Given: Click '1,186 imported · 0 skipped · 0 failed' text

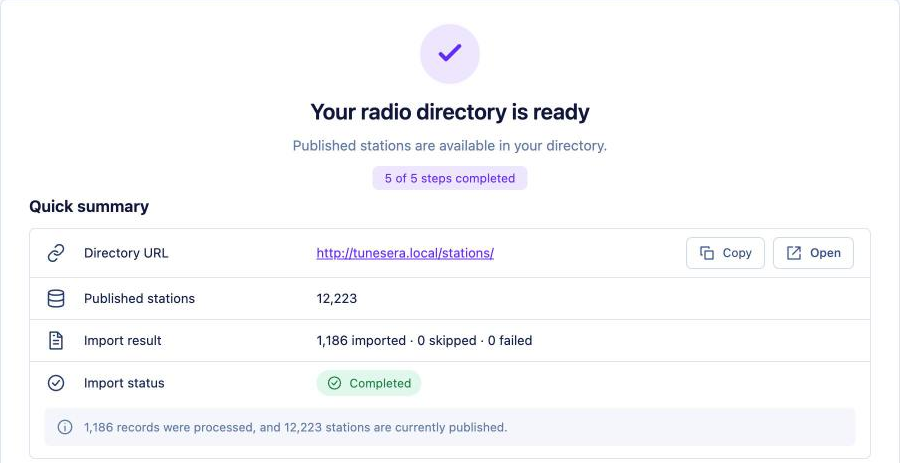Looking at the screenshot, I should click(x=424, y=341).
